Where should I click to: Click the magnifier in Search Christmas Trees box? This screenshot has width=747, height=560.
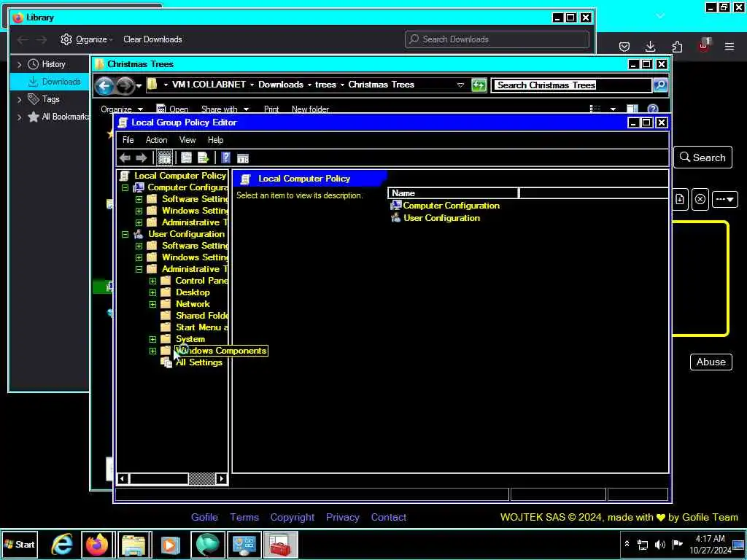click(660, 85)
